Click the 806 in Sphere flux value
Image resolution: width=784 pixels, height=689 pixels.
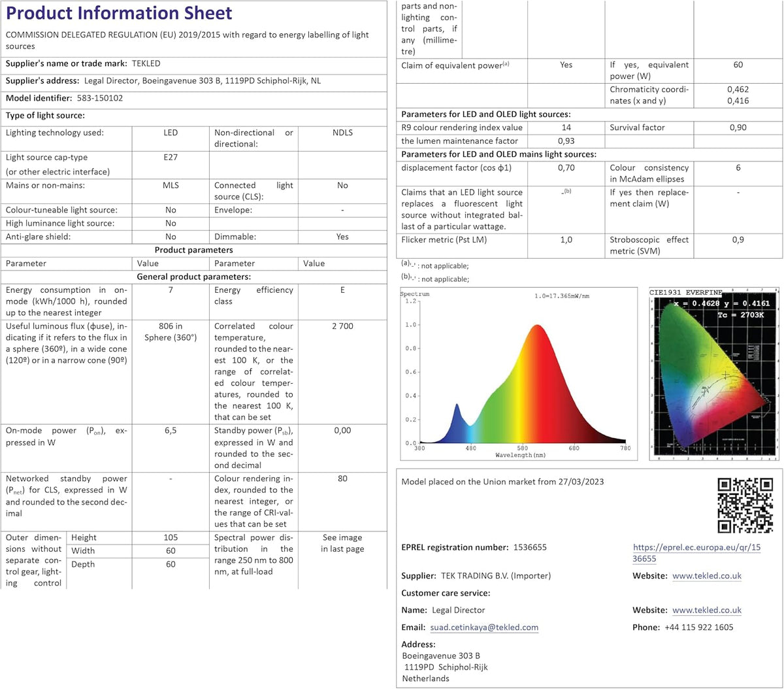tap(171, 331)
